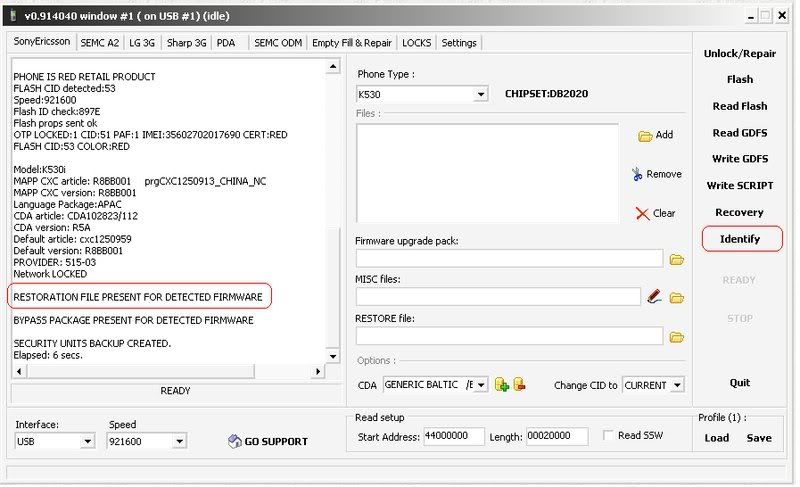
Task: Browse for Firmware upgrade pack folder
Action: [x=677, y=260]
